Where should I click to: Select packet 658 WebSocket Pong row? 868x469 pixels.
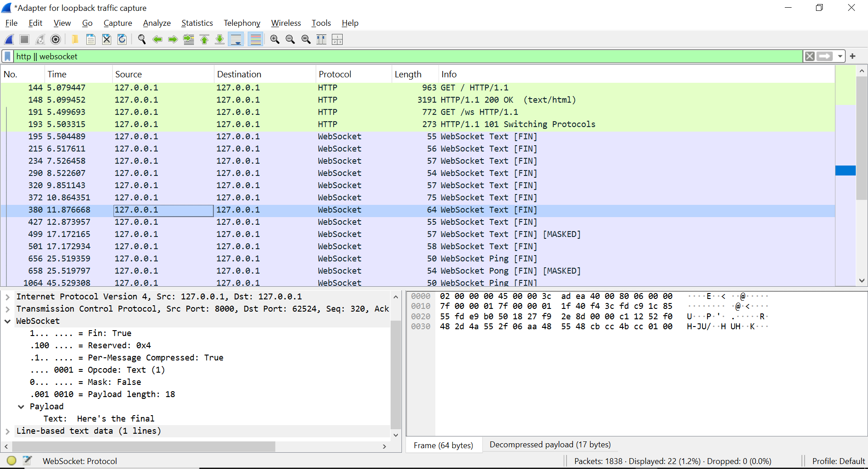point(418,271)
